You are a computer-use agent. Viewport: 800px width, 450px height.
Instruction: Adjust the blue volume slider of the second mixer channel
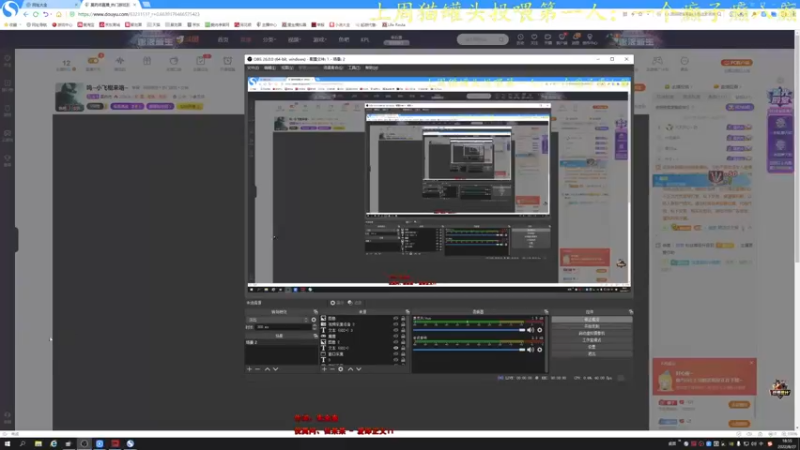(x=469, y=349)
